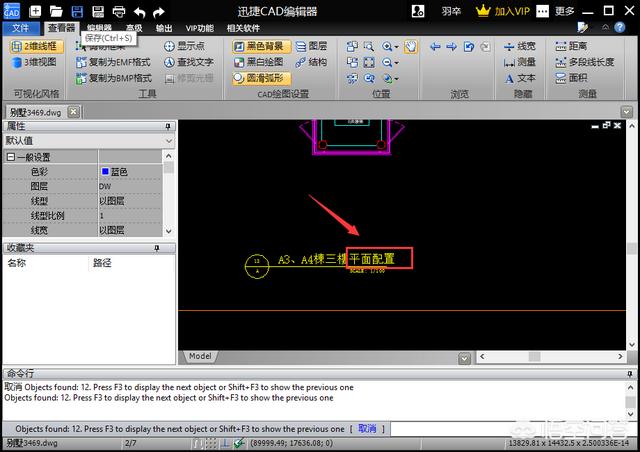Enable 2维线框 view mode
The height and width of the screenshot is (452, 640).
(36, 46)
